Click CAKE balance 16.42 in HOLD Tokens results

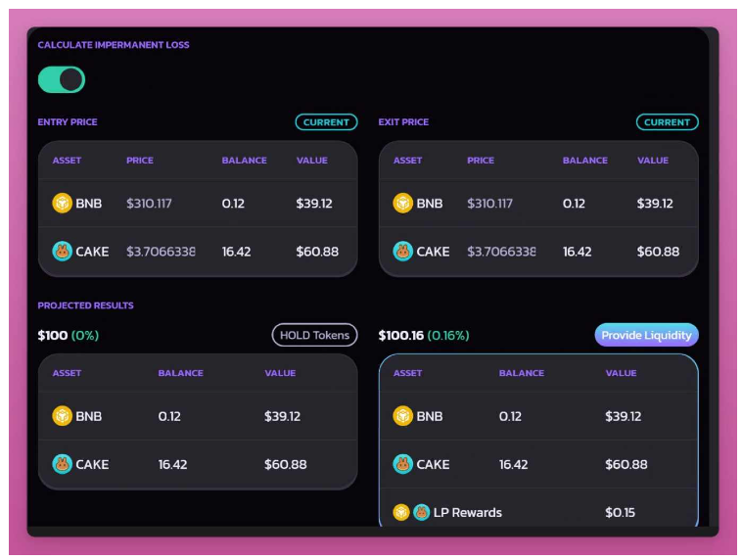172,464
